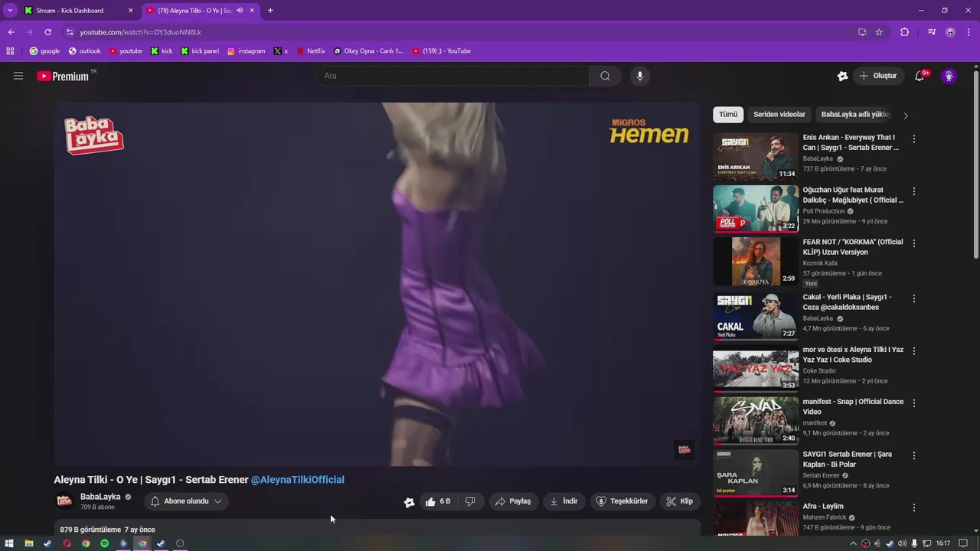
Task: Click the search magnifier button
Action: pyautogui.click(x=605, y=76)
